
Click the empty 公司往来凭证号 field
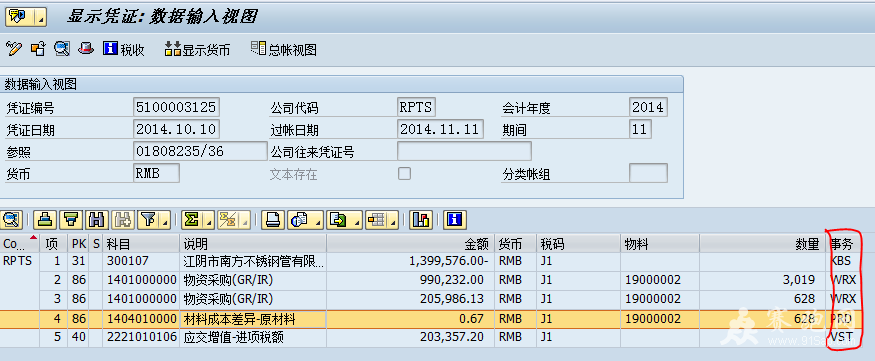(464, 151)
